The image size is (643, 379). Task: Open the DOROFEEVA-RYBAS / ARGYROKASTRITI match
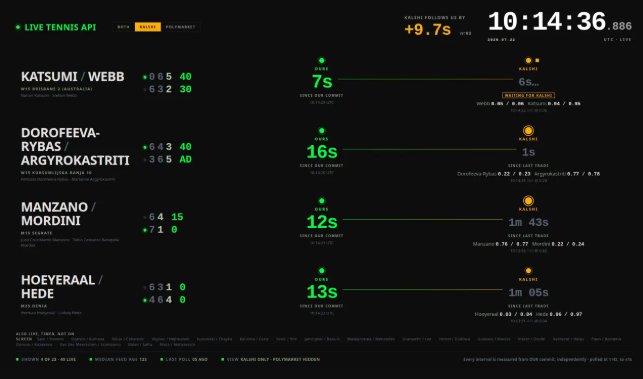pyautogui.click(x=75, y=146)
